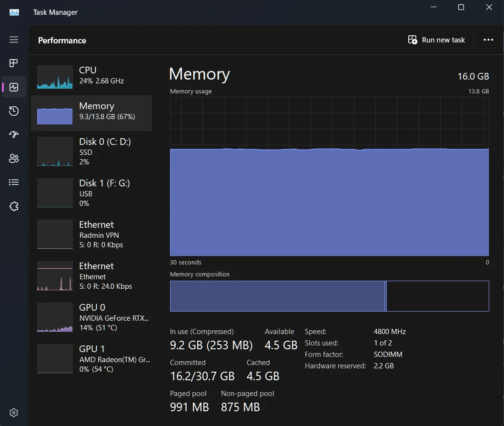The image size is (504, 426).
Task: Click the Speed 4800 MHz value
Action: (x=390, y=332)
